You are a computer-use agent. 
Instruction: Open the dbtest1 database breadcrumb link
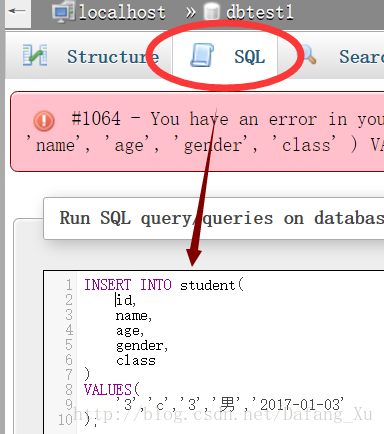pos(260,13)
